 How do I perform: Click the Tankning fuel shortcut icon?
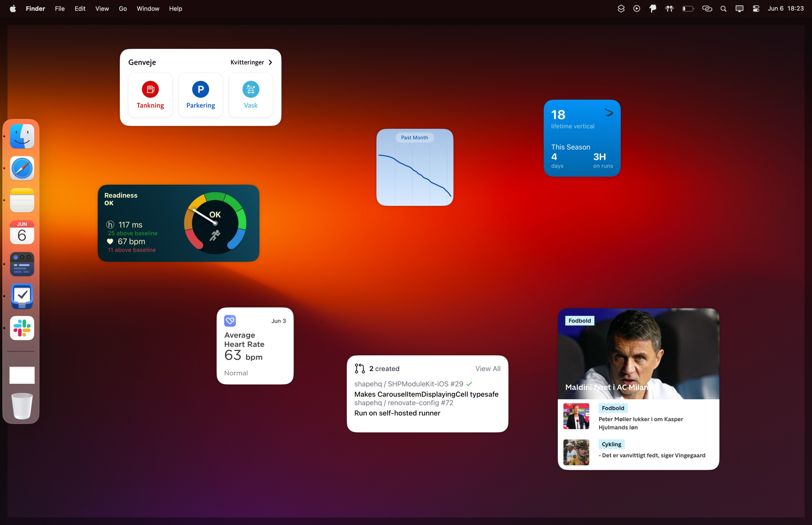coord(150,89)
